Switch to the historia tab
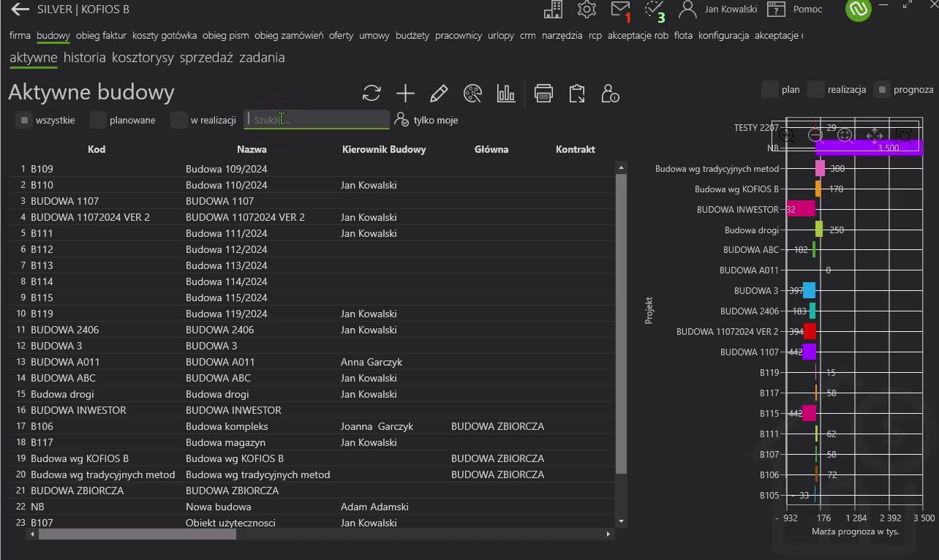 84,57
